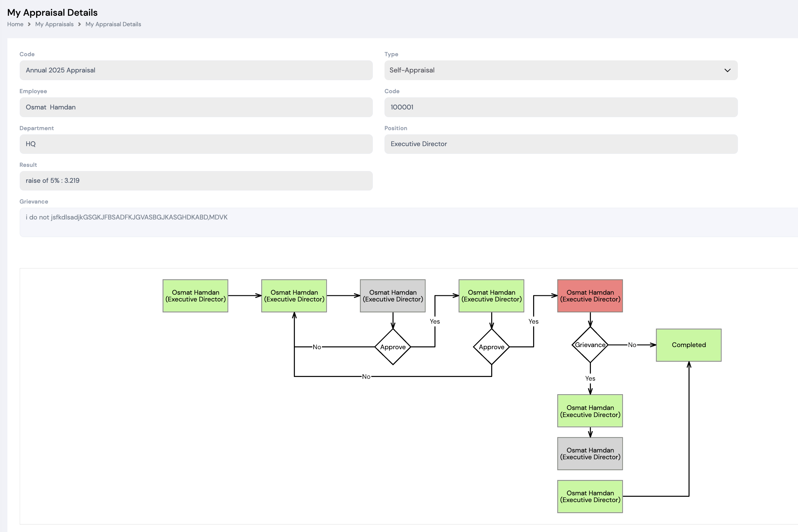Click the No label toward Completed

[x=632, y=345]
